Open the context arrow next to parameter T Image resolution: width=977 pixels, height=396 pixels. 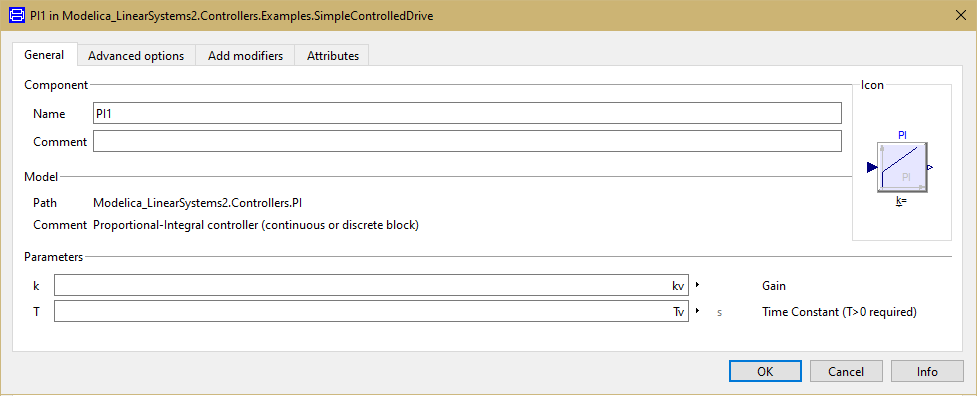pyautogui.click(x=697, y=310)
